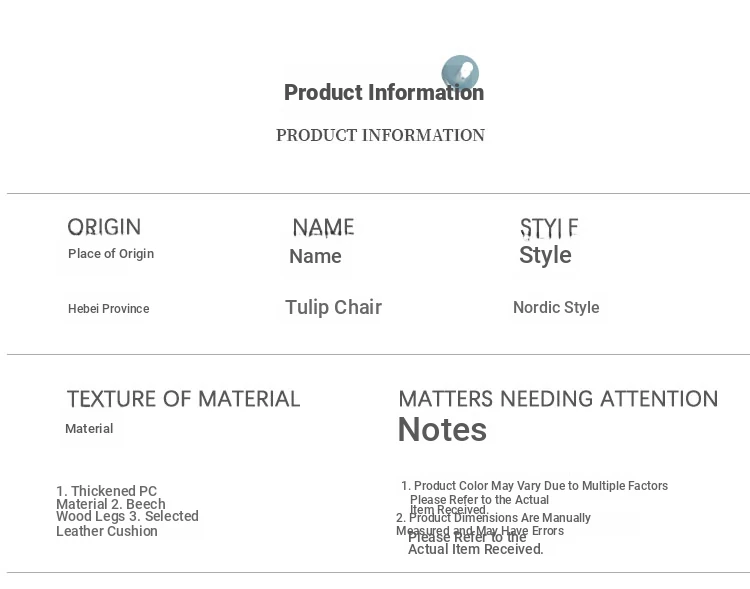Click the "Leather Cushion" material text
Viewport: 750px width, 589px height.
[x=107, y=531]
